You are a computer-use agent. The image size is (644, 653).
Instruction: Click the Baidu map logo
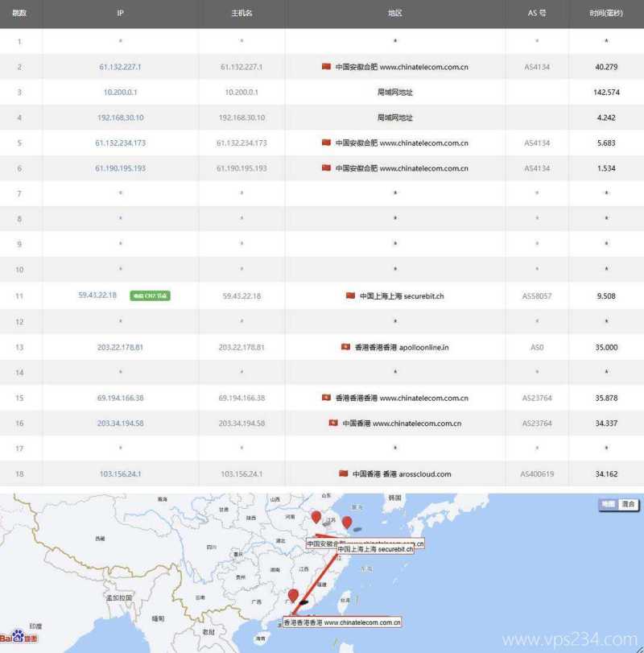[x=18, y=638]
